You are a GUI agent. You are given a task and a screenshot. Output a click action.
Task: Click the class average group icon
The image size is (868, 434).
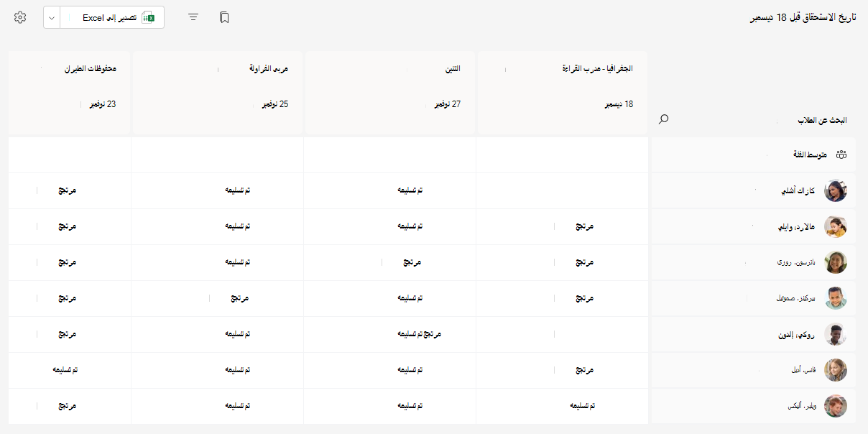(x=841, y=154)
